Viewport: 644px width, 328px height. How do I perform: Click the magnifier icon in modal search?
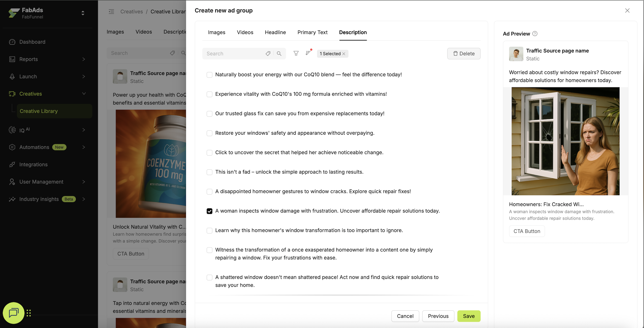(x=279, y=53)
